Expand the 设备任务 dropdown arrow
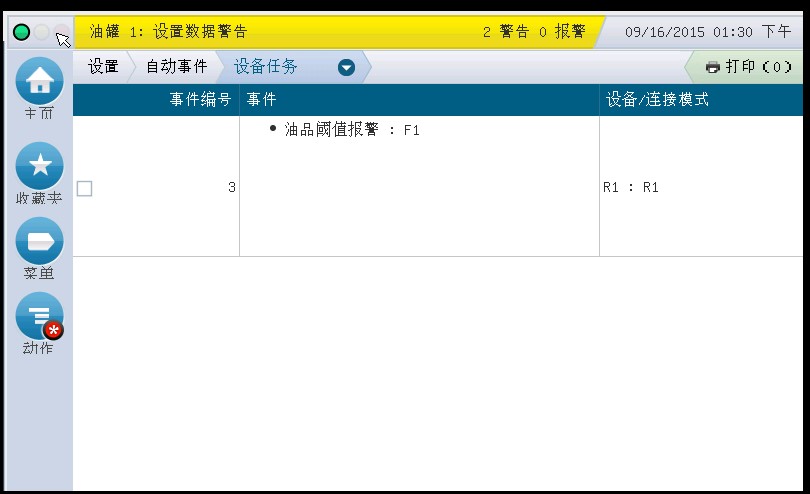The image size is (810, 494). point(346,67)
